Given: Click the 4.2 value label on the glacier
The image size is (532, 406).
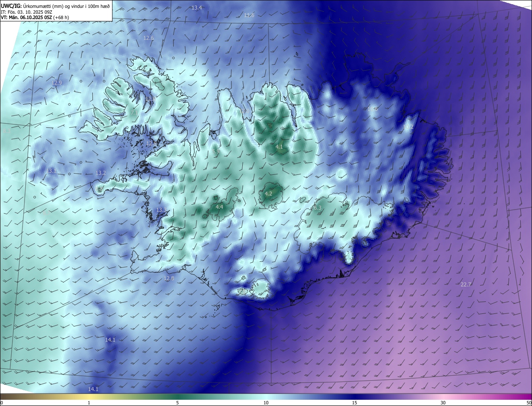Looking at the screenshot, I should point(268,194).
